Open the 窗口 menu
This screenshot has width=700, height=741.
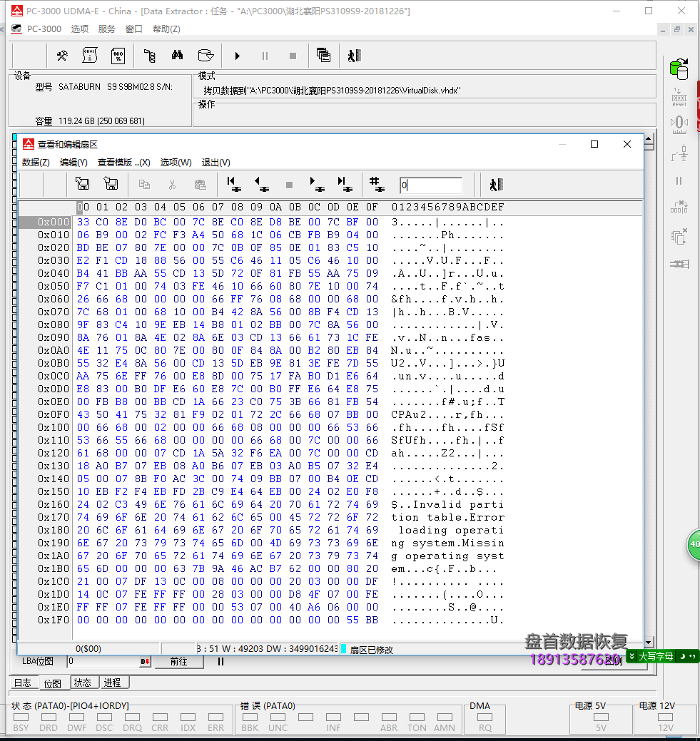[134, 29]
